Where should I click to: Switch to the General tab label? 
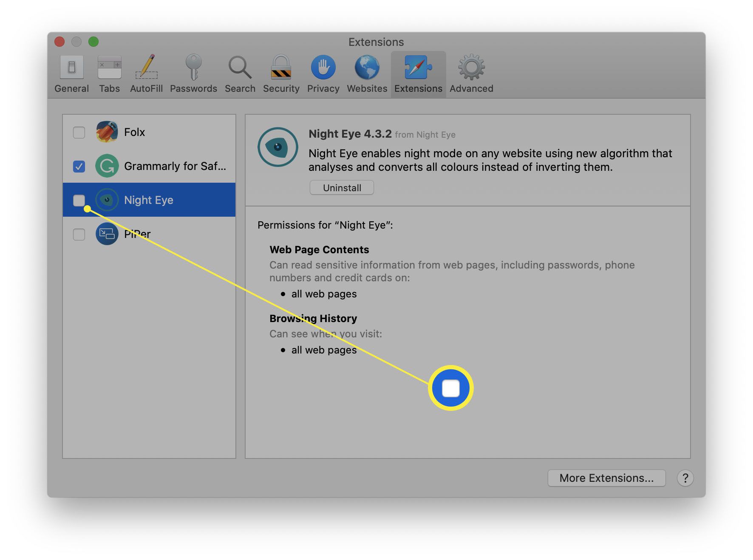pos(71,88)
